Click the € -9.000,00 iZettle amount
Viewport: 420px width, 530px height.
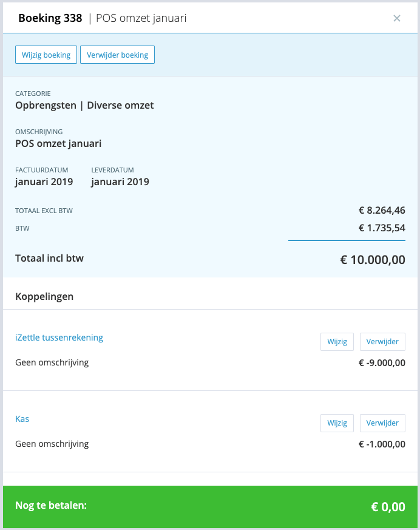pyautogui.click(x=382, y=362)
